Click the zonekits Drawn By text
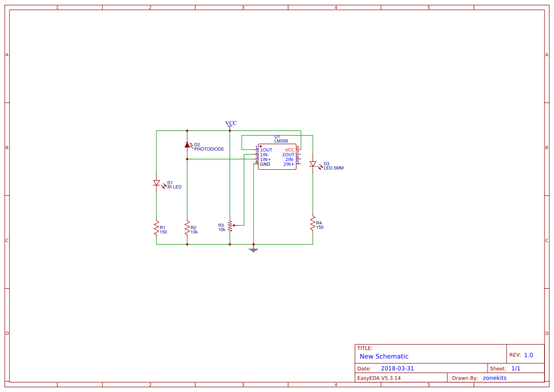 tap(495, 377)
